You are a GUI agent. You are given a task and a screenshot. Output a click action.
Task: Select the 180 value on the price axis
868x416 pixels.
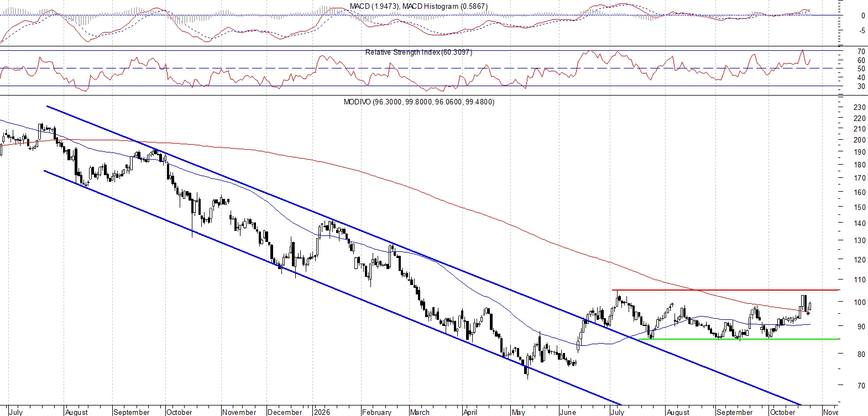pos(860,165)
